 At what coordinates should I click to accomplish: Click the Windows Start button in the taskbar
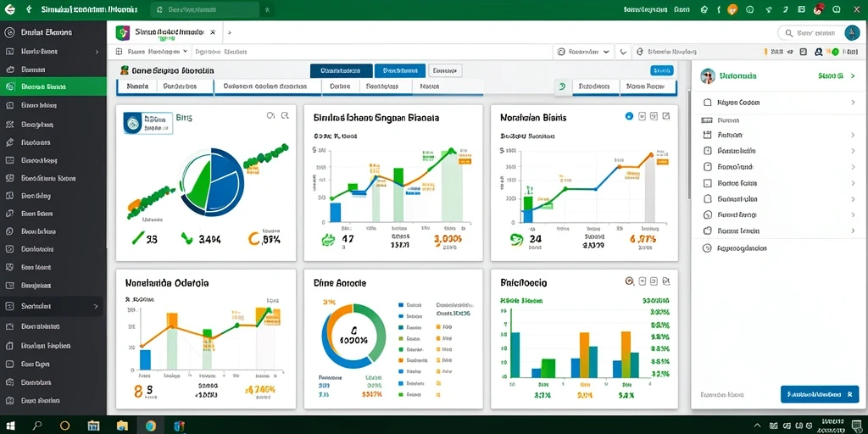pyautogui.click(x=10, y=426)
